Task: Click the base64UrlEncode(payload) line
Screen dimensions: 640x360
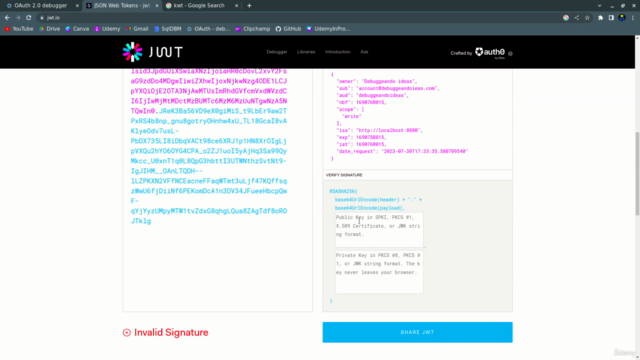Action: pos(370,208)
